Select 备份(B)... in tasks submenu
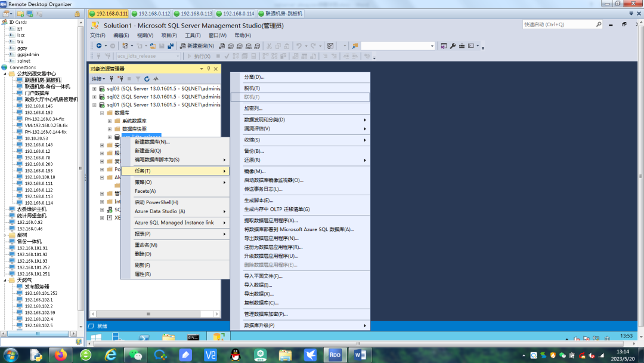The height and width of the screenshot is (363, 644). pos(300,151)
